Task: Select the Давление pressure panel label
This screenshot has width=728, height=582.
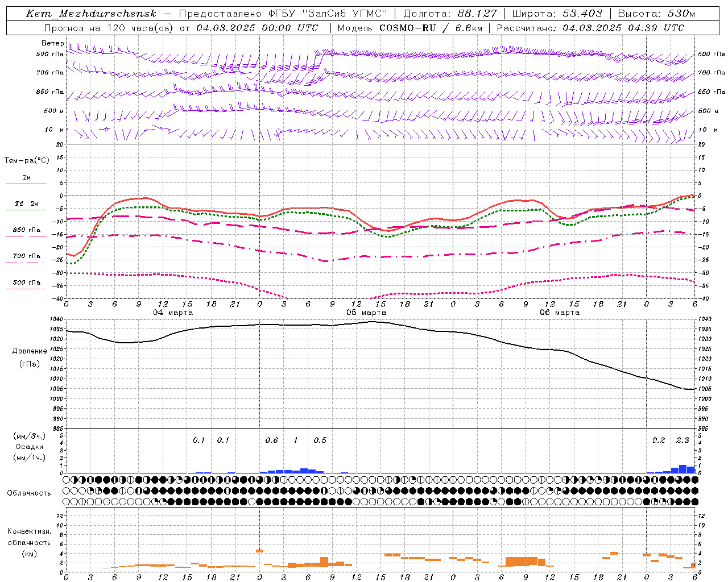Action: 30,351
